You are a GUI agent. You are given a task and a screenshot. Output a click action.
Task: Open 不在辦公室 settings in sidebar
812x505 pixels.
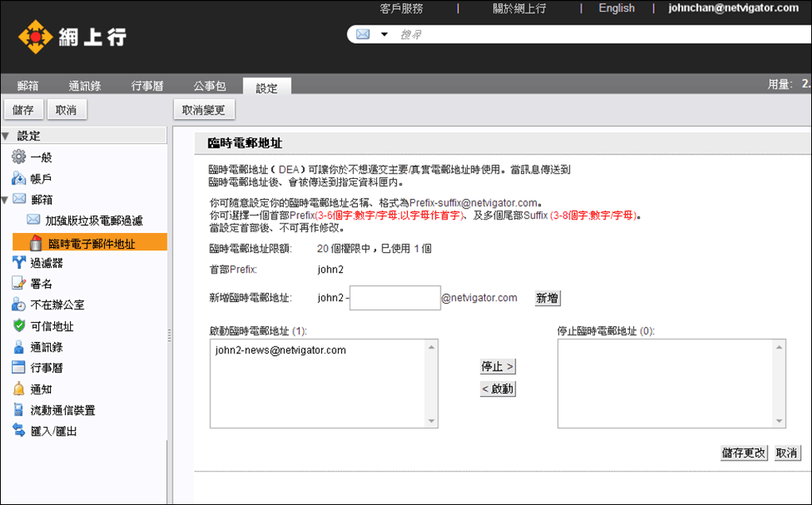pyautogui.click(x=57, y=305)
